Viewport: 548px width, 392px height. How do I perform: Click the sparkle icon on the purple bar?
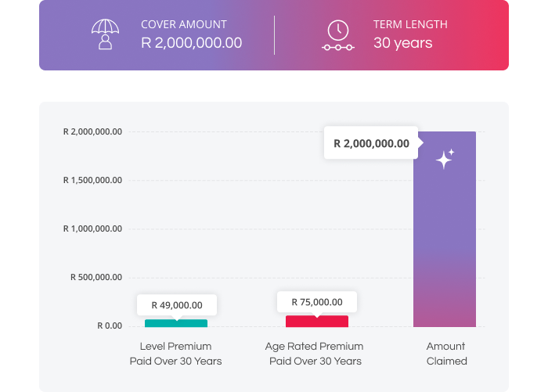(445, 160)
